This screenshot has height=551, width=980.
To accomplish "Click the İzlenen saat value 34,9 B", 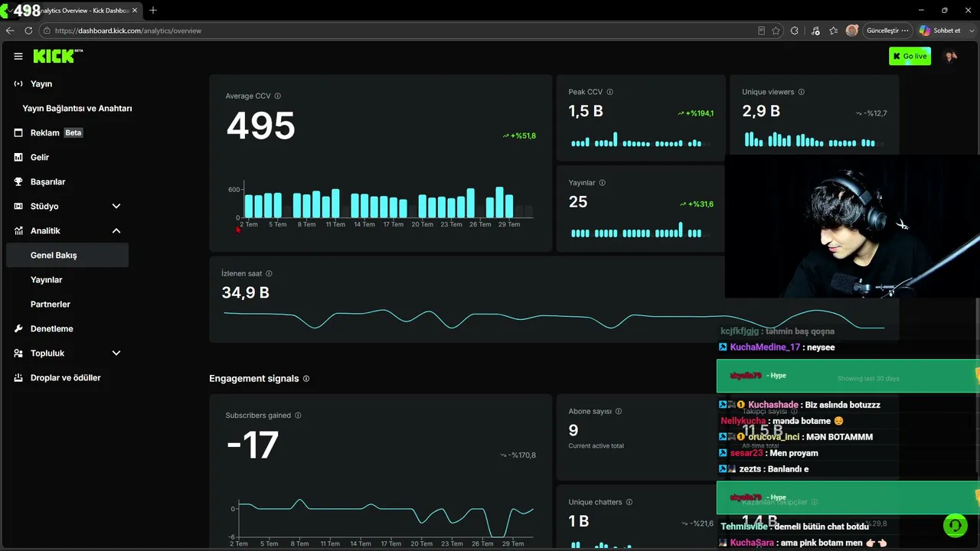I will (245, 292).
